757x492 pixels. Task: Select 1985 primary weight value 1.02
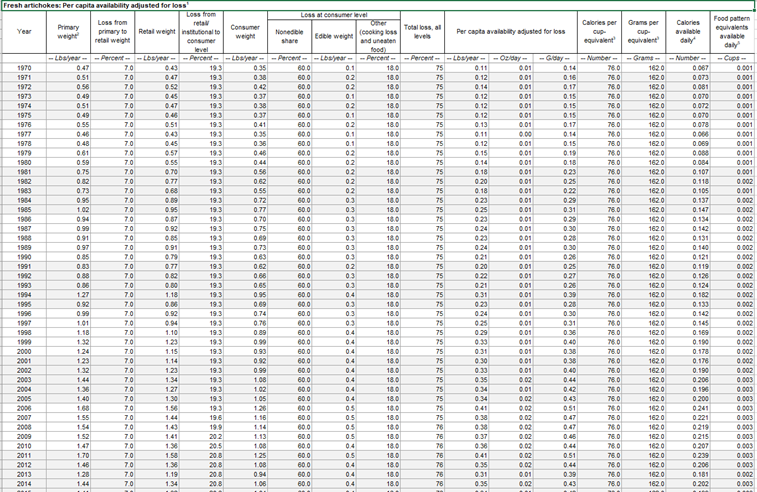[x=68, y=210]
